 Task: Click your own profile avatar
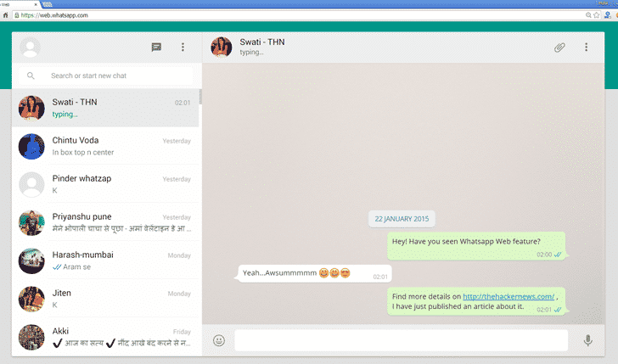click(x=31, y=48)
